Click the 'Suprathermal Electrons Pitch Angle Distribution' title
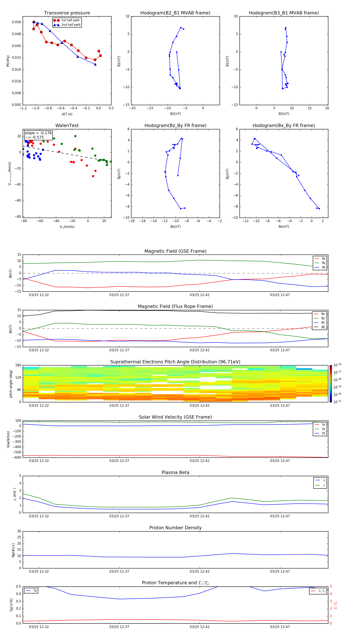The image size is (351, 644). (175, 362)
